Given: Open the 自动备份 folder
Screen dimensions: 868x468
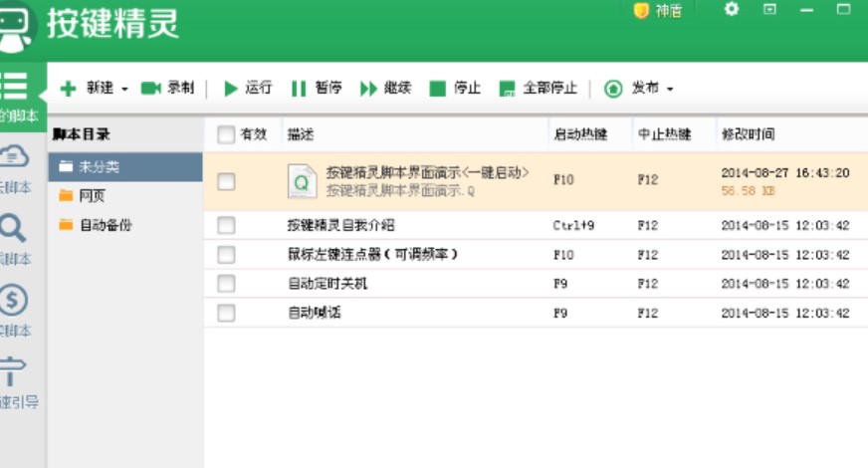Looking at the screenshot, I should (x=105, y=225).
